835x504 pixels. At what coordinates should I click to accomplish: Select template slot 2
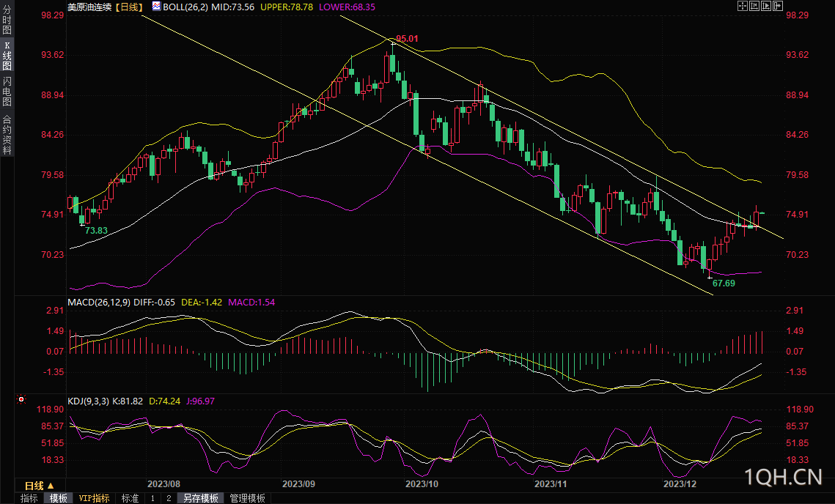click(x=169, y=498)
